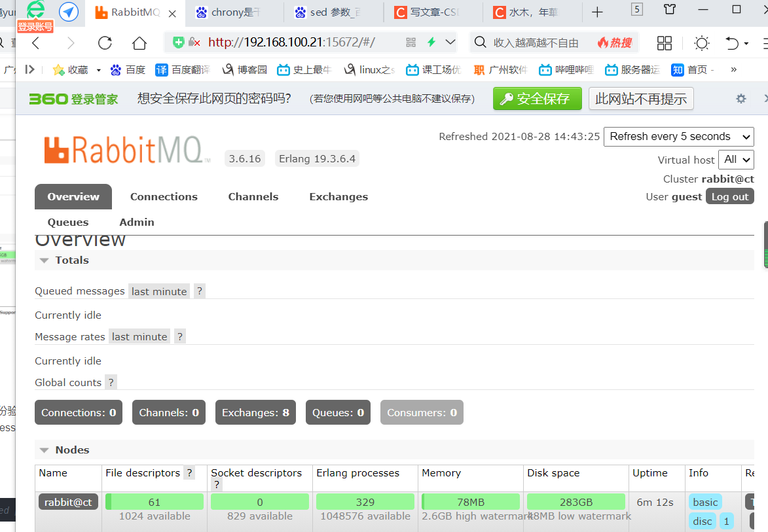
Task: Click the Queues: 0 count button
Action: point(338,413)
